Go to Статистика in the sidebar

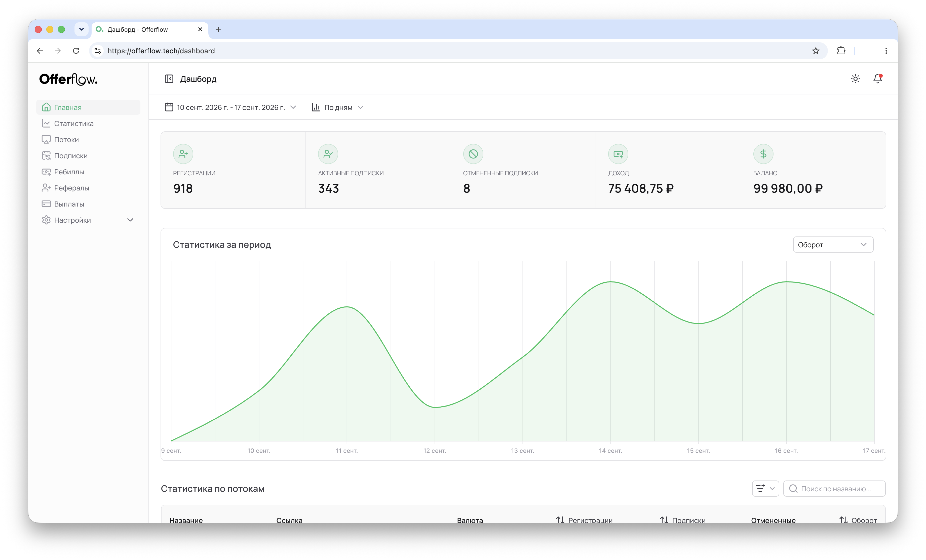88,123
